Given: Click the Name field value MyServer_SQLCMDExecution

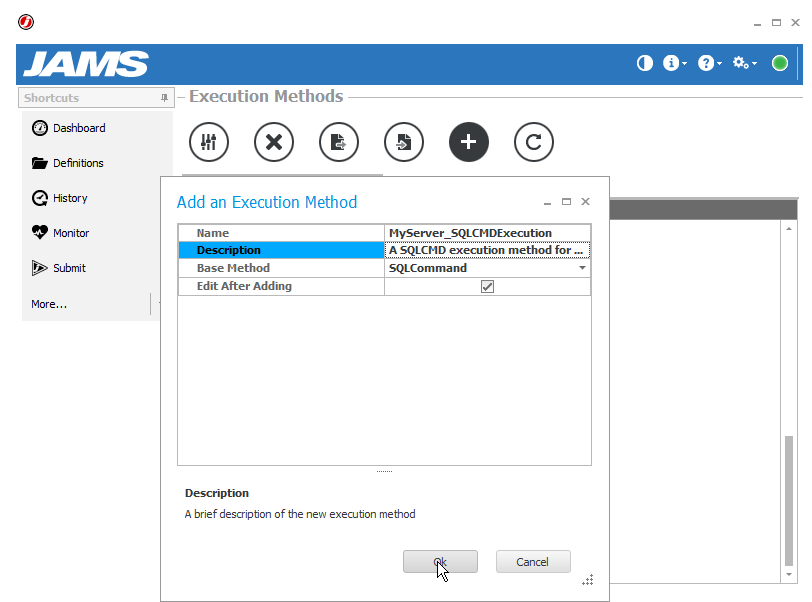Looking at the screenshot, I should click(x=470, y=233).
